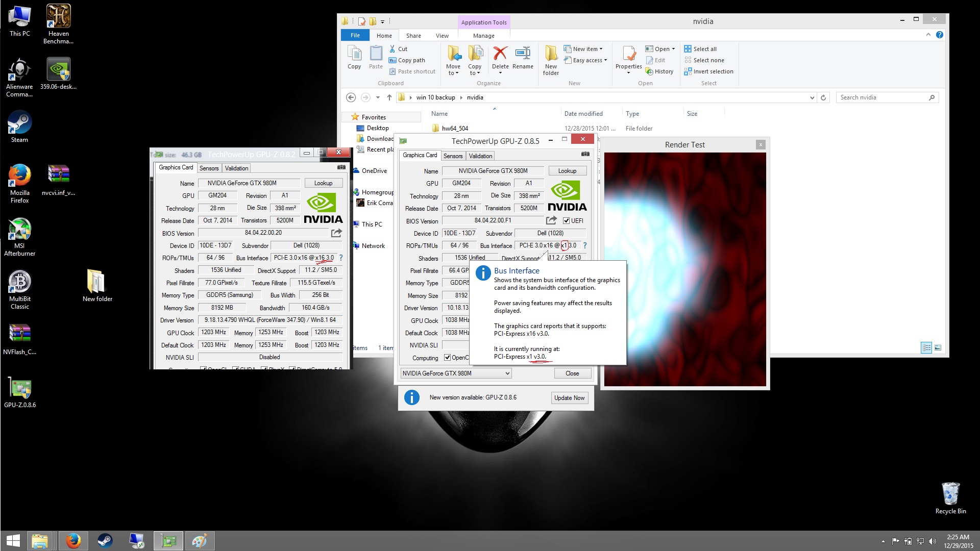Click Close button in GPU-Z 0.8.5

(572, 373)
